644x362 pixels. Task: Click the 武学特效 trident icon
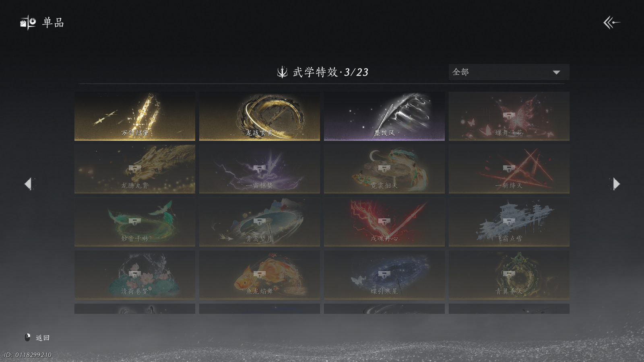pos(282,72)
